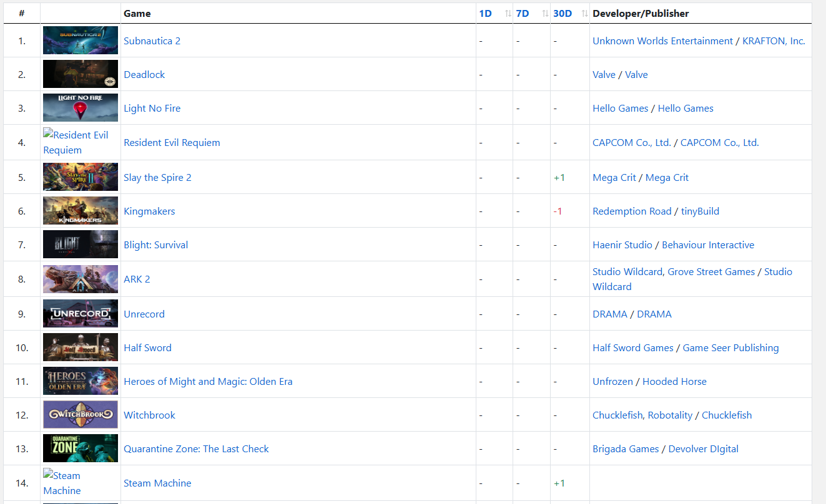Click the Deadlock cover thumbnail

(81, 74)
